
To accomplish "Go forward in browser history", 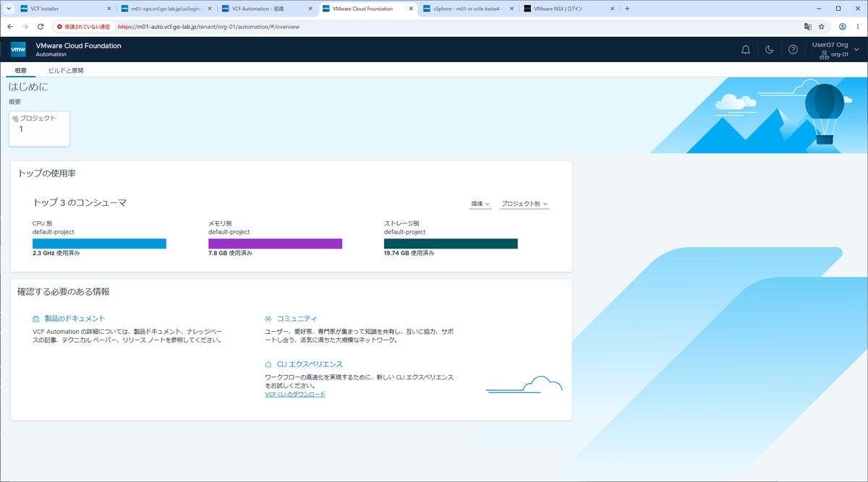I will 25,26.
